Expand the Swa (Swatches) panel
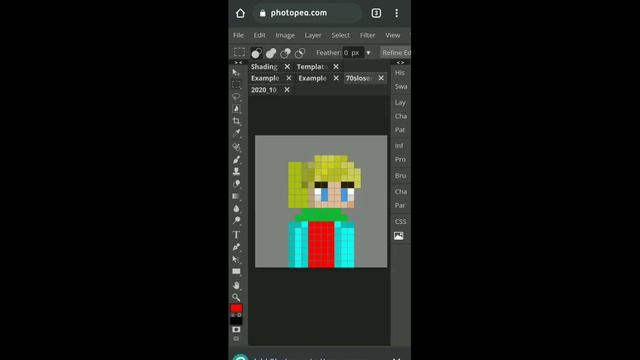This screenshot has width=640, height=360. click(401, 87)
